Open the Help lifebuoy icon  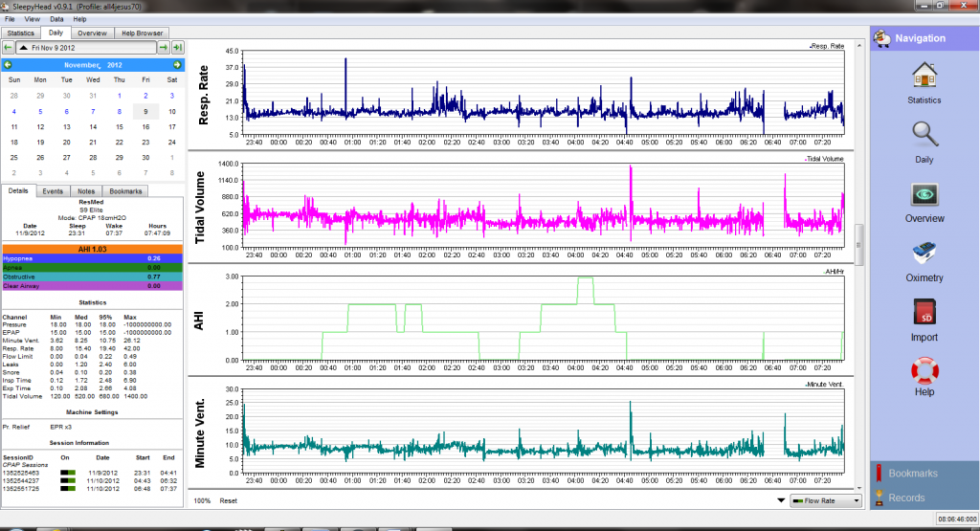(x=924, y=370)
